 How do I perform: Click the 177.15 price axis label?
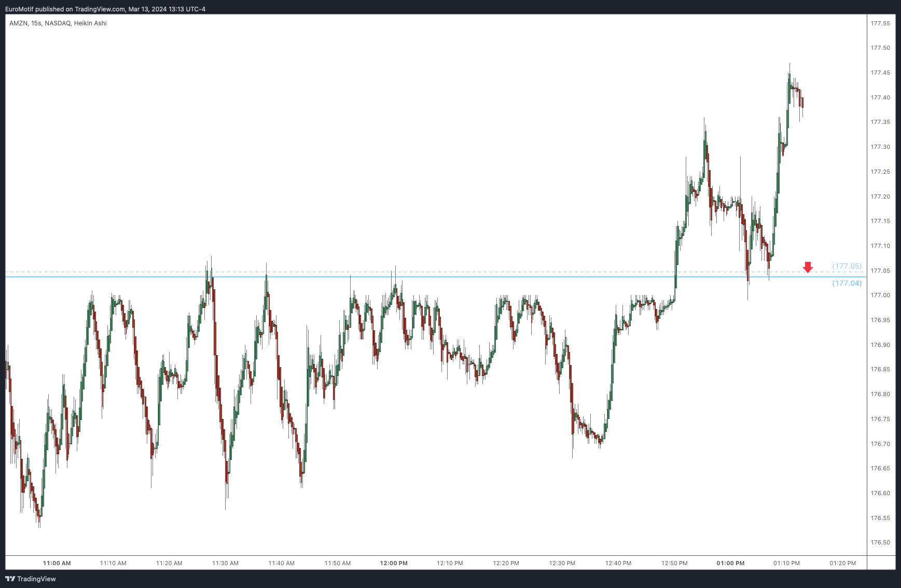[880, 221]
